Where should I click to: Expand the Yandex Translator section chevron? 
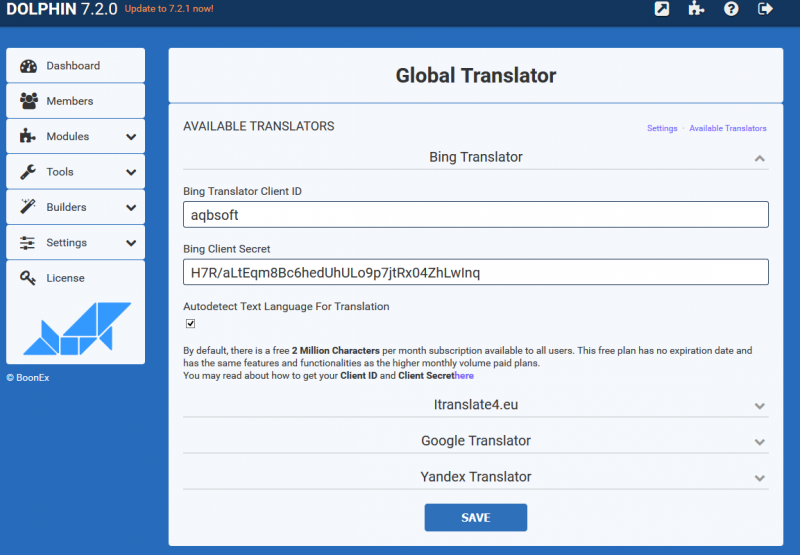[x=759, y=478]
